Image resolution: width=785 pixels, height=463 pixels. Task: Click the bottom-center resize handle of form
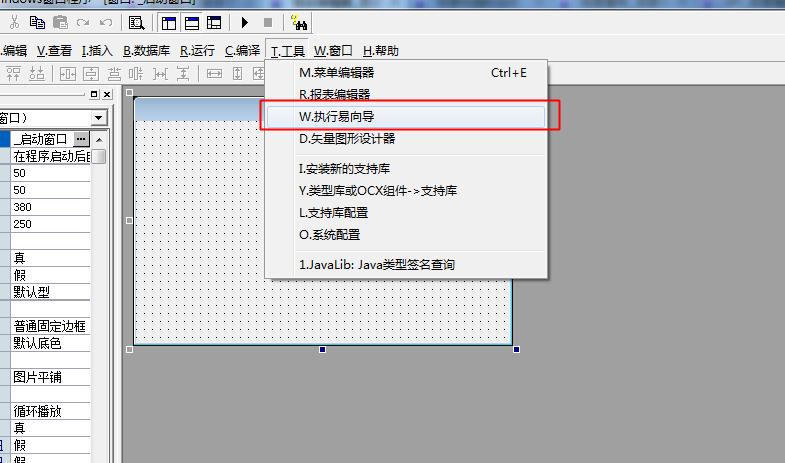coord(322,349)
